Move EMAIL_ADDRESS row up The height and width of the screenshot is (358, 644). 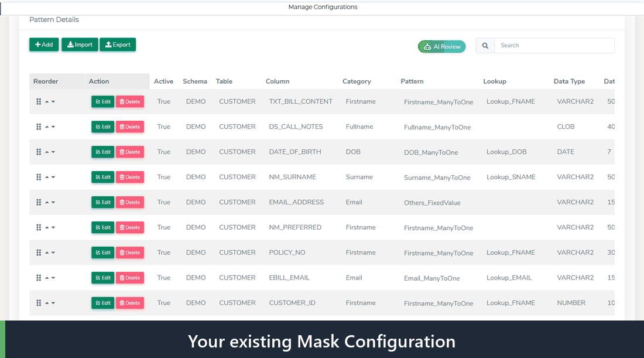point(47,202)
